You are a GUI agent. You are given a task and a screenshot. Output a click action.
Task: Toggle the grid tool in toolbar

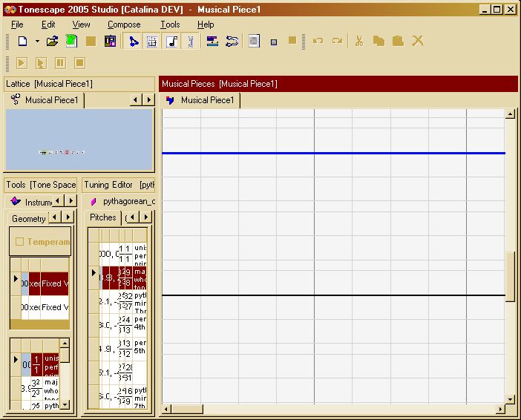[x=152, y=42]
